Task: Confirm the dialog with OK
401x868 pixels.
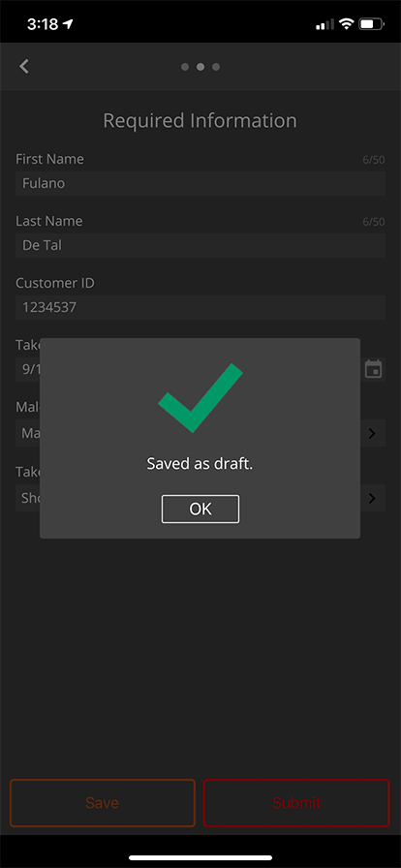Action: pyautogui.click(x=200, y=509)
